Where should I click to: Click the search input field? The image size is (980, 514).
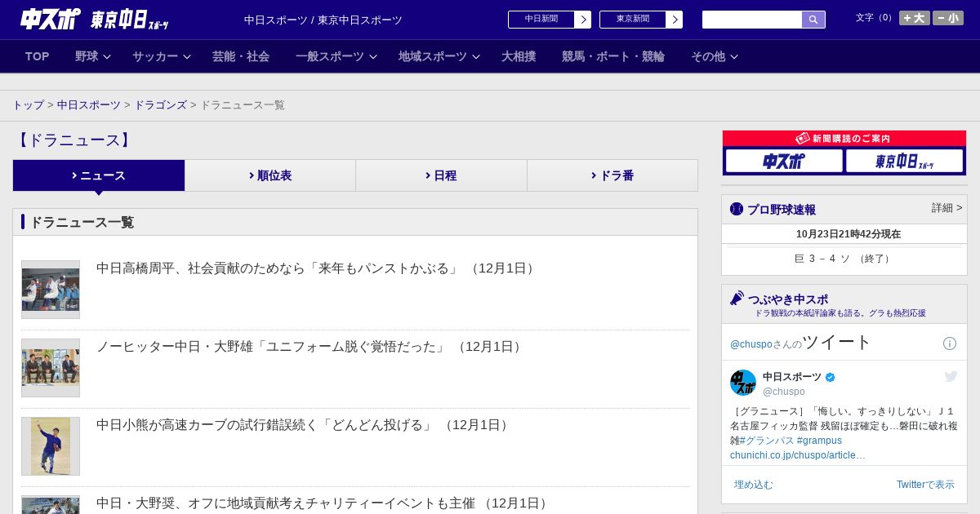point(752,20)
